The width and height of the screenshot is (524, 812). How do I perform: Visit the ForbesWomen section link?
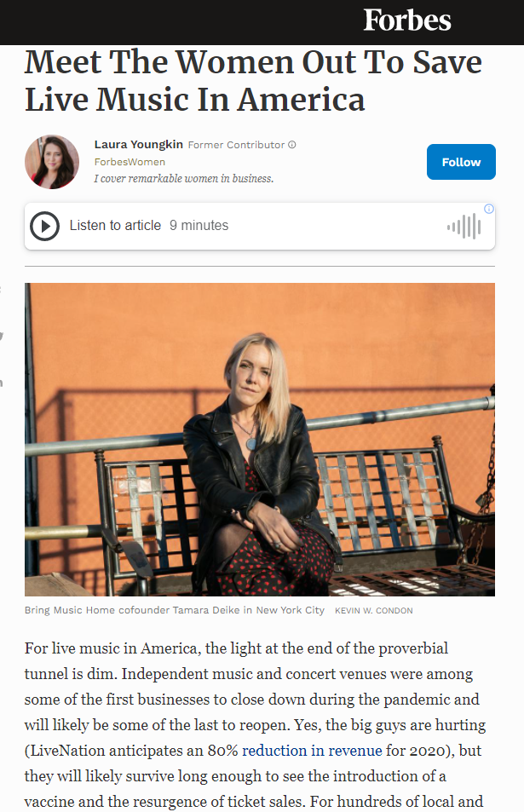[x=130, y=162]
